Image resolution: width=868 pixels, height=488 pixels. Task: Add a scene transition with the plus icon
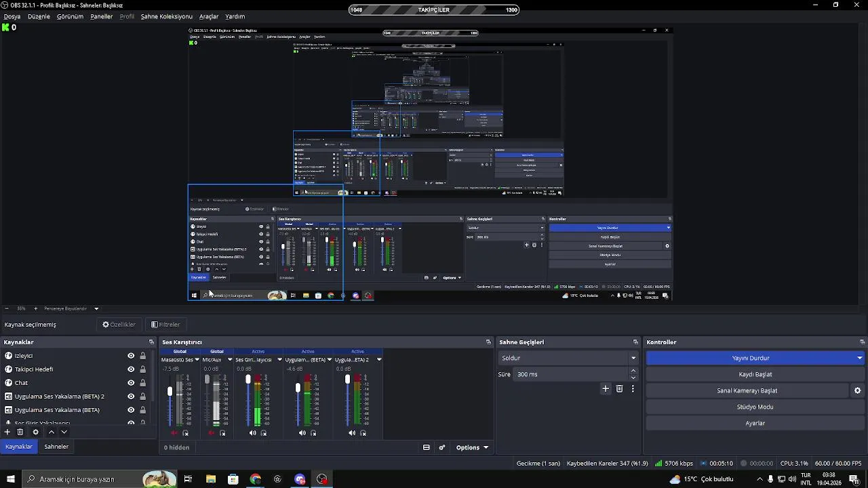click(x=606, y=388)
